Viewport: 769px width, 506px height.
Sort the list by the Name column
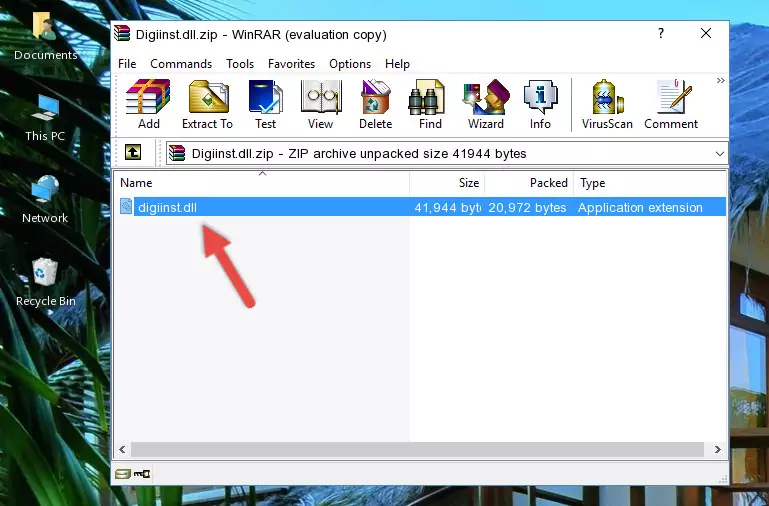point(262,183)
